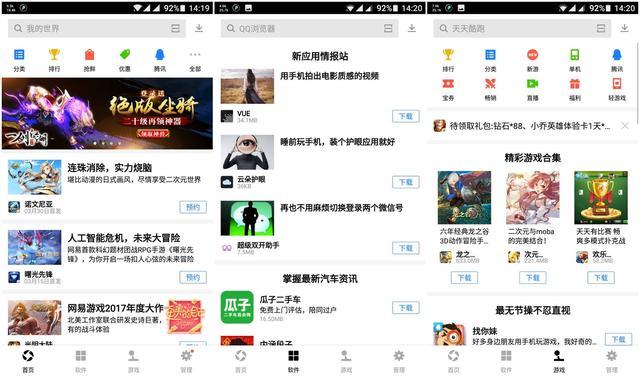Open 再也不用麻烦切换登录两个微信号 article image

247,218
